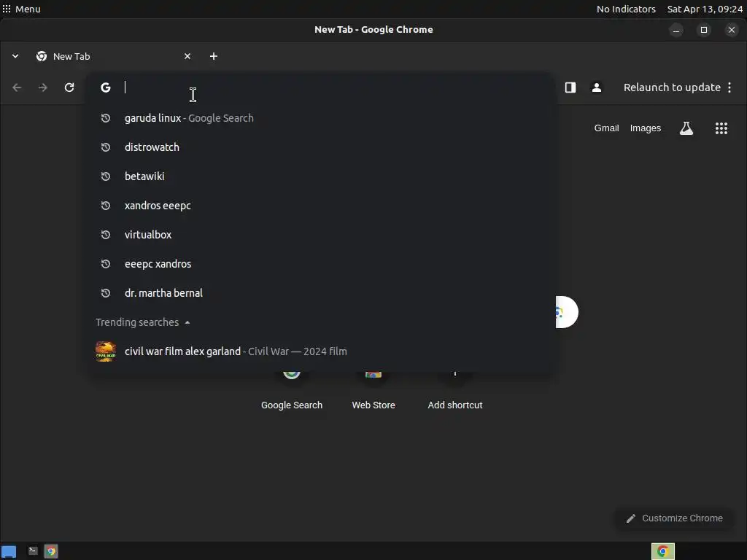Choose the virtualbox suggestion
Image resolution: width=747 pixels, height=560 pixels.
pyautogui.click(x=320, y=235)
